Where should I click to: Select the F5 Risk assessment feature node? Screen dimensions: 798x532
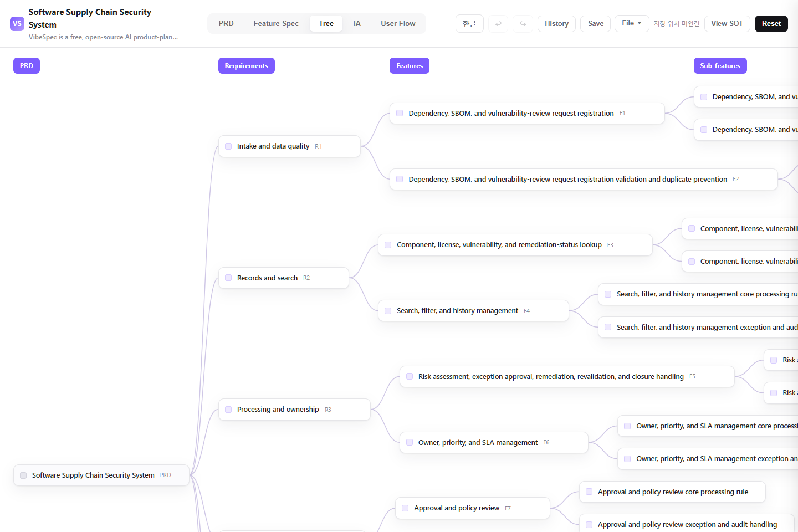point(567,377)
